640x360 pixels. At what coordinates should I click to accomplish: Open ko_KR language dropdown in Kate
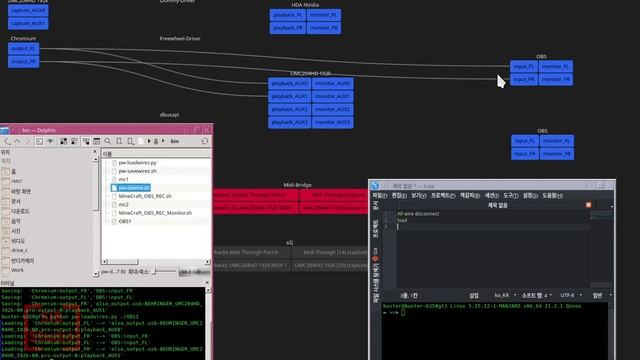coord(505,295)
